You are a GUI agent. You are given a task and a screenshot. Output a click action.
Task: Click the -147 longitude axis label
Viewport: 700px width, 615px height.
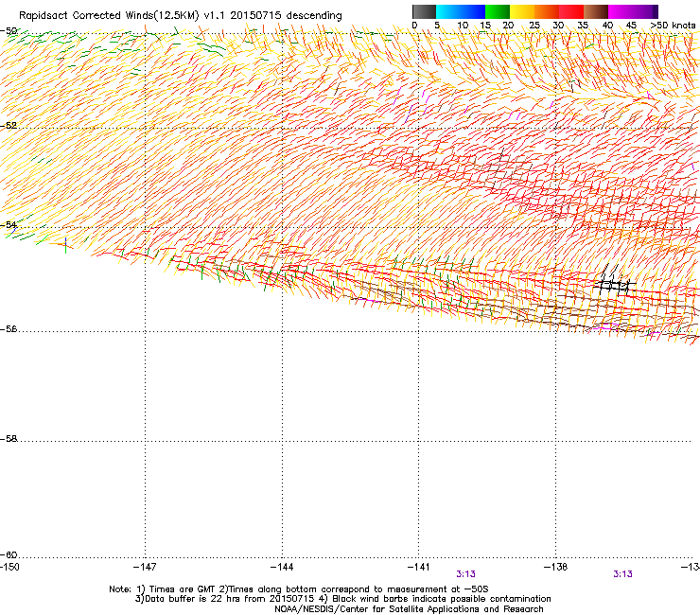coord(145,567)
